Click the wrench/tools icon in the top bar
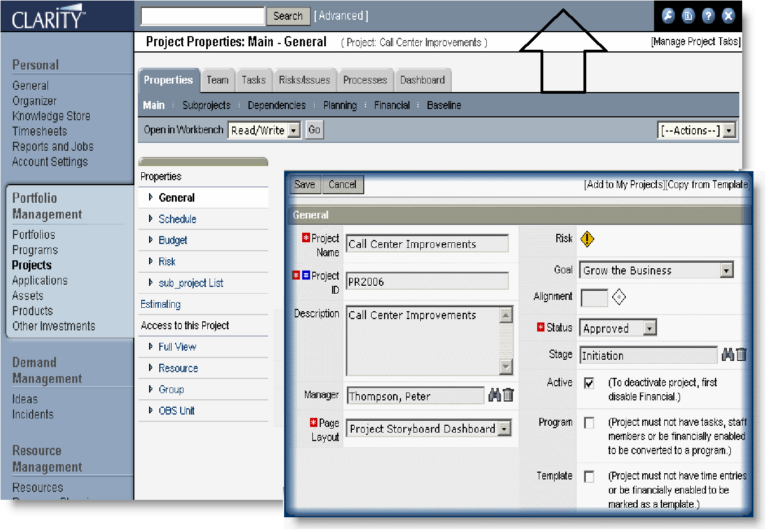Image resolution: width=767 pixels, height=532 pixels. (x=668, y=16)
